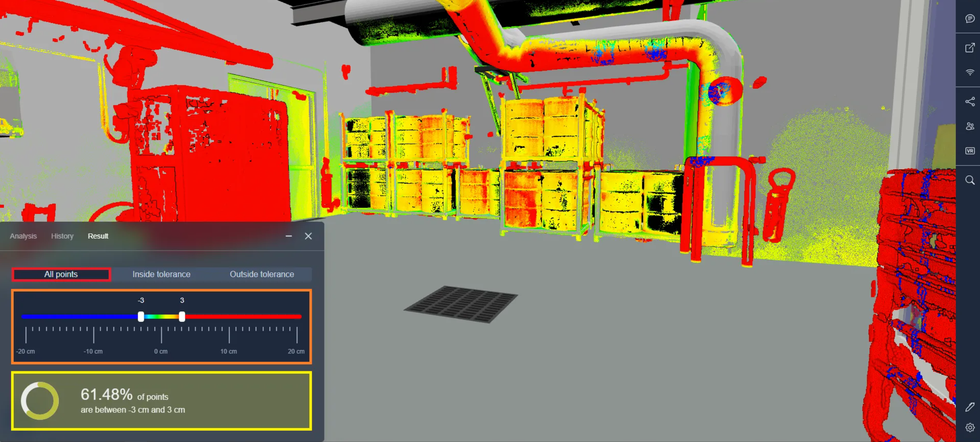Switch filter to Inside tolerance
Screen dimensions: 980x442
[x=161, y=274]
